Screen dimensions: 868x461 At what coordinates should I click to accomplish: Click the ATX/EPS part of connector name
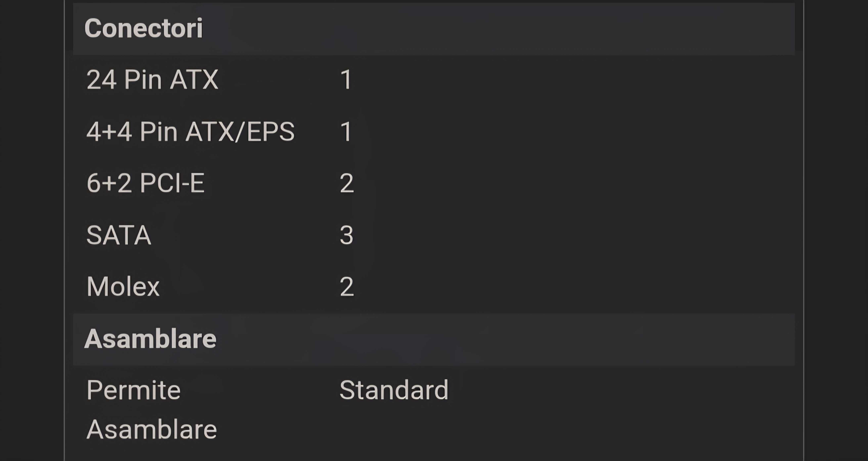[x=240, y=131]
